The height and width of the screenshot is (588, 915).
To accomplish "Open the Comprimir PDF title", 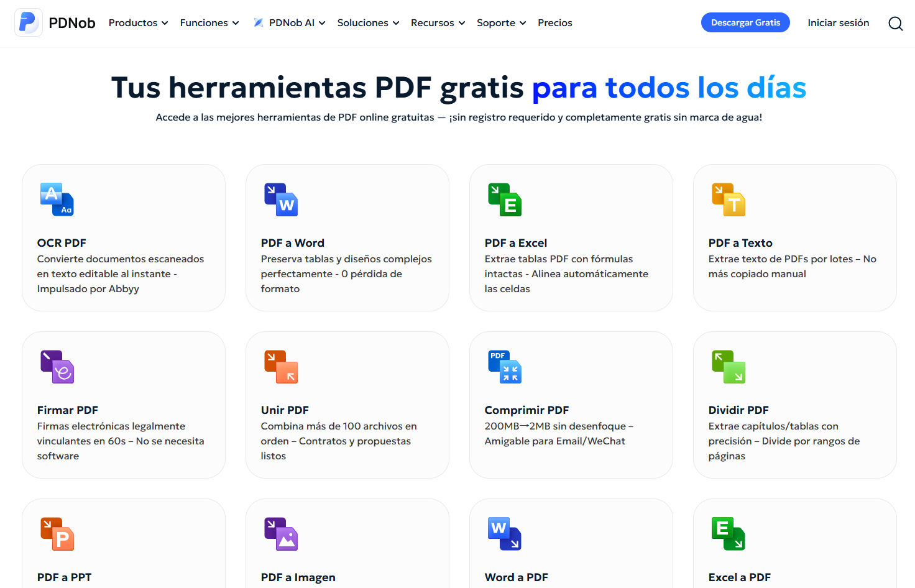I will [x=526, y=410].
